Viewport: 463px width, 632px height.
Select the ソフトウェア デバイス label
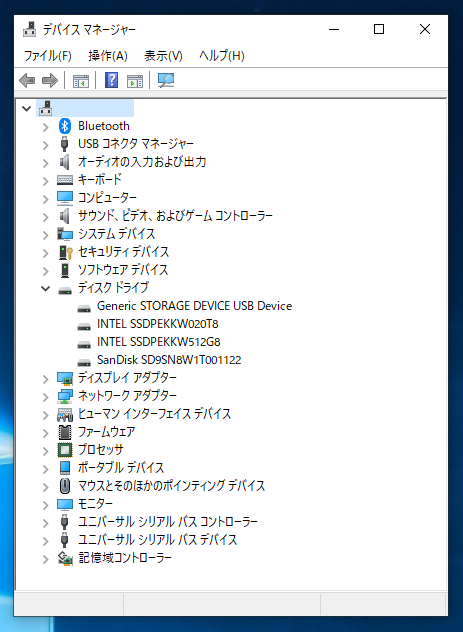click(x=123, y=270)
